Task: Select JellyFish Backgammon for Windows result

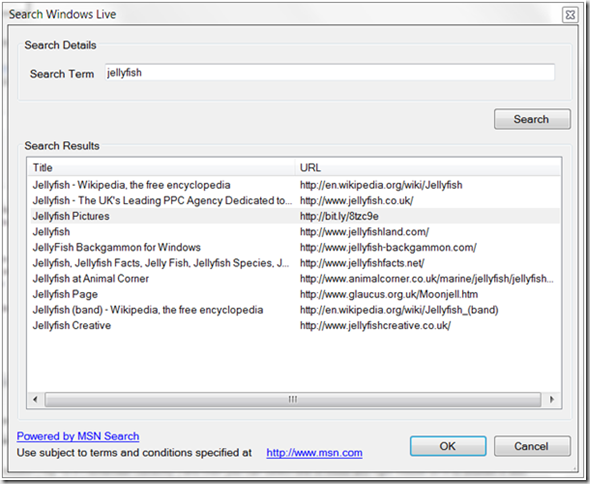Action: click(294, 247)
